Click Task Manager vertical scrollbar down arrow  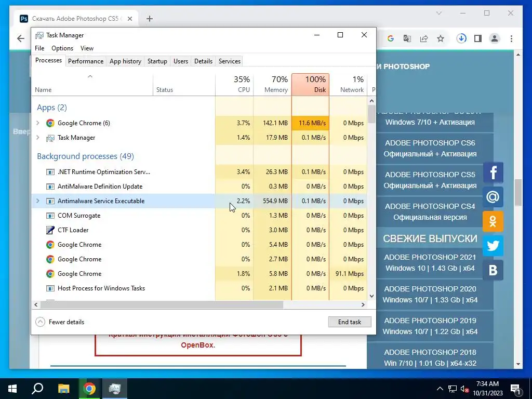pos(371,296)
